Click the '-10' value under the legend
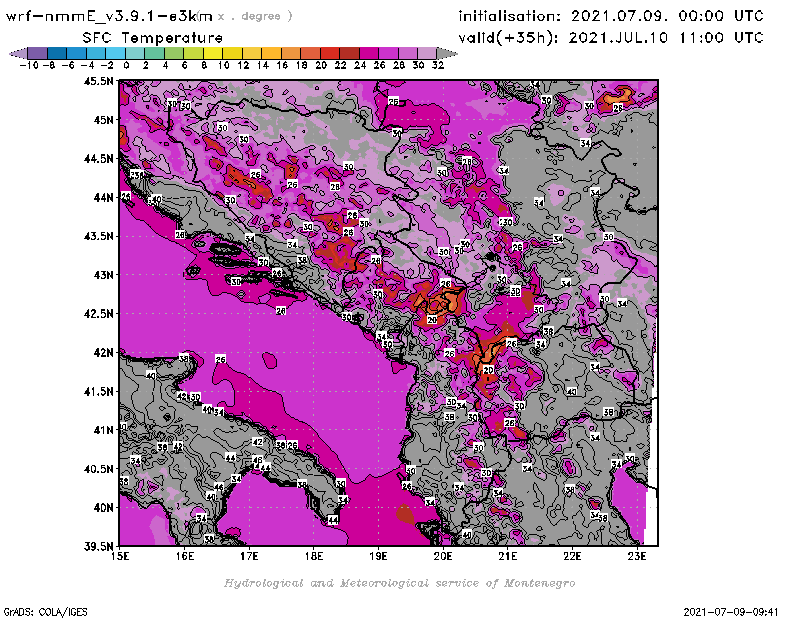800x618 pixels. click(29, 66)
